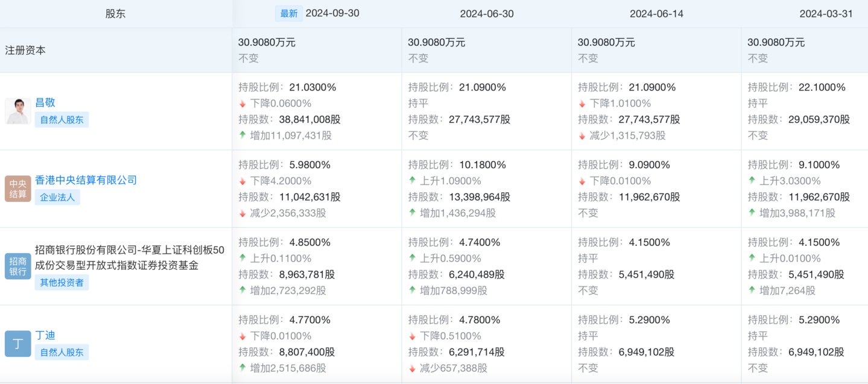Click the 最新 badge next to 2024-09-30
Image resolution: width=868 pixels, height=384 pixels.
tap(289, 13)
